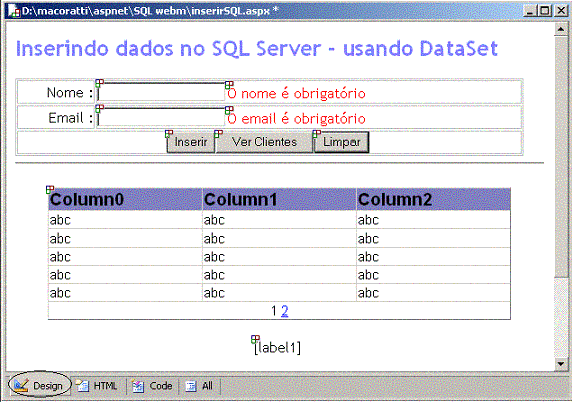Switch to the Code view tab
Screen dimensions: 573x402
point(152,386)
